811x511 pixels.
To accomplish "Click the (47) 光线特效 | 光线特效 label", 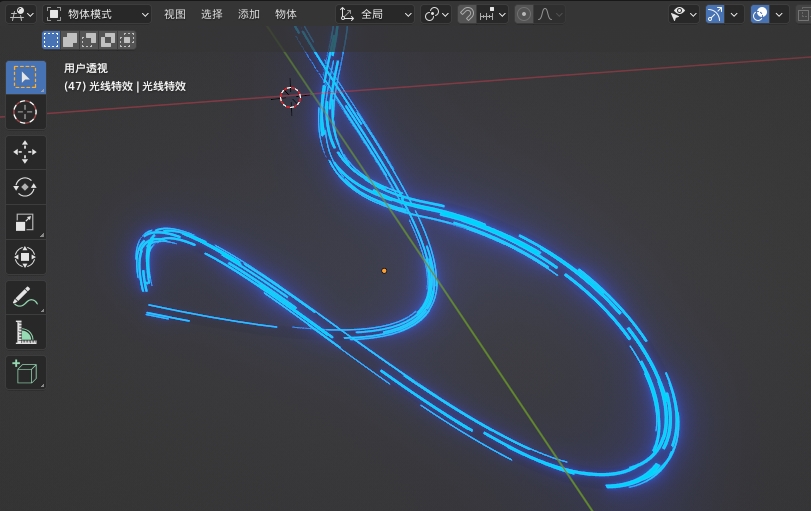I will click(125, 86).
